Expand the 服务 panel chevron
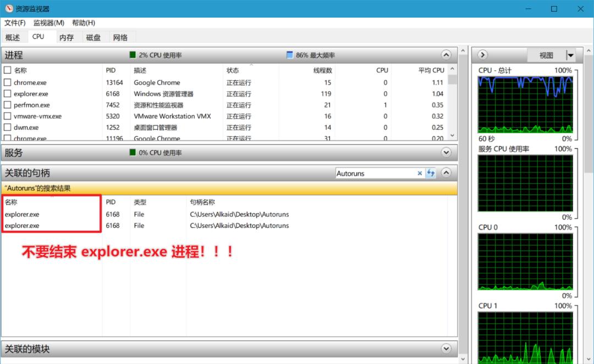Viewport: 594px width, 364px height. coord(447,152)
